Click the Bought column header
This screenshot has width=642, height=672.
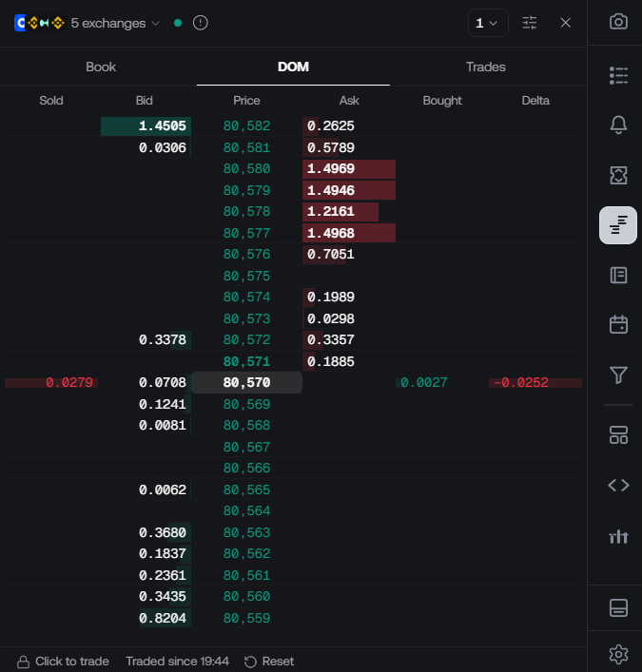[x=442, y=101]
